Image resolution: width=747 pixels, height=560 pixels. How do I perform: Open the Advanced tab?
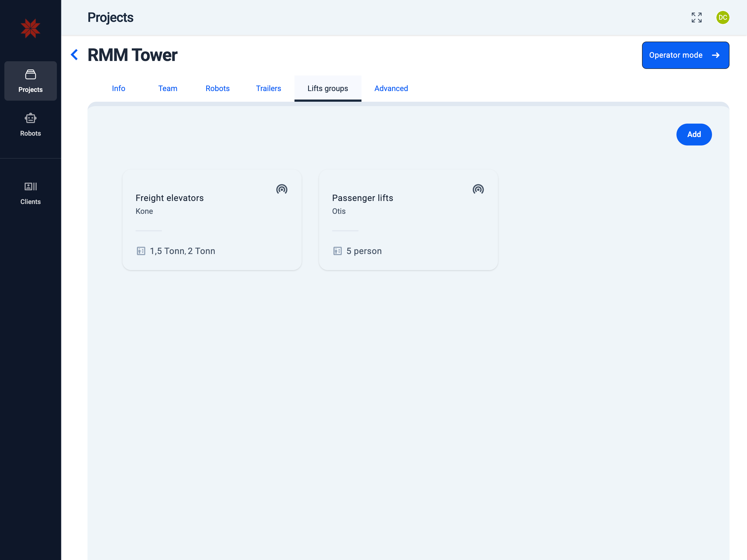pyautogui.click(x=391, y=89)
